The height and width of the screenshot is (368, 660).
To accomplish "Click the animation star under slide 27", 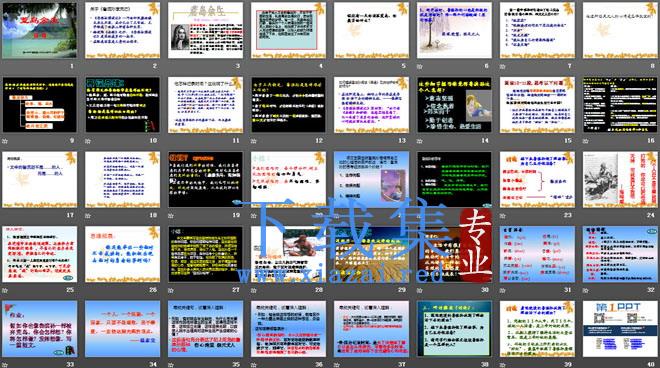I will click(171, 290).
